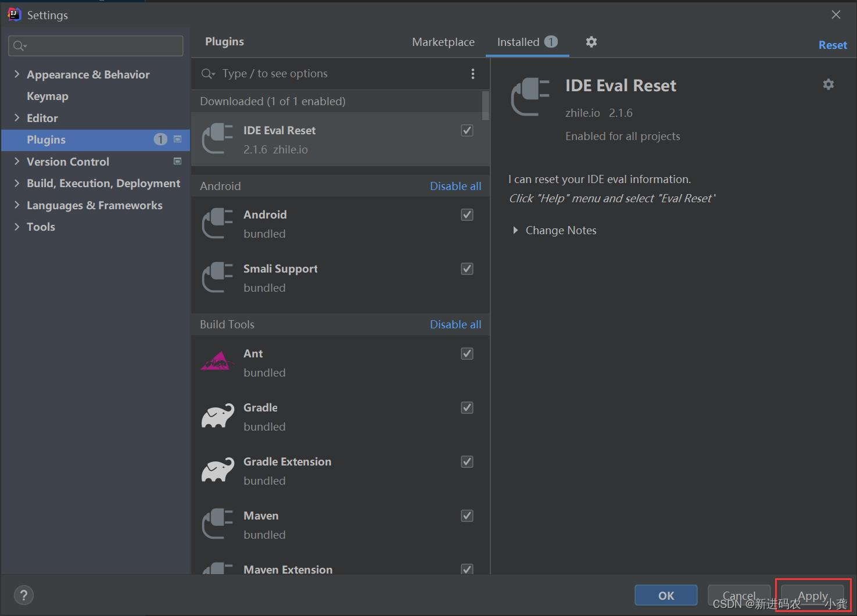Expand Appearance & Behavior settings
Screen dimensions: 857x616
17,74
